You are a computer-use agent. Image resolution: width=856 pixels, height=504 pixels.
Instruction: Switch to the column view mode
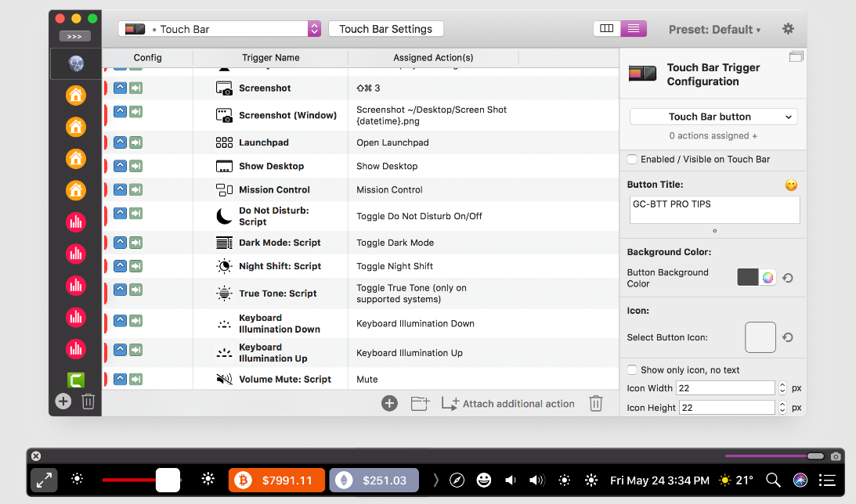606,28
